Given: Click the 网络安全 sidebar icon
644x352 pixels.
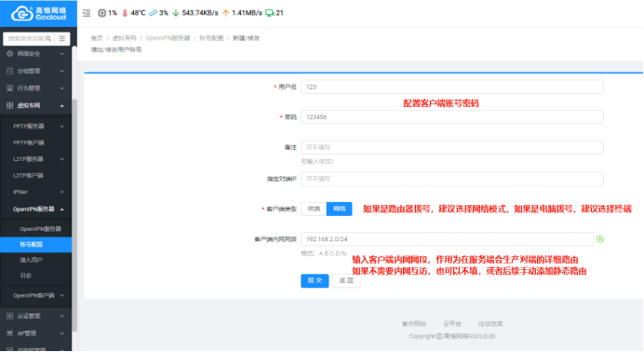Looking at the screenshot, I should pos(10,54).
